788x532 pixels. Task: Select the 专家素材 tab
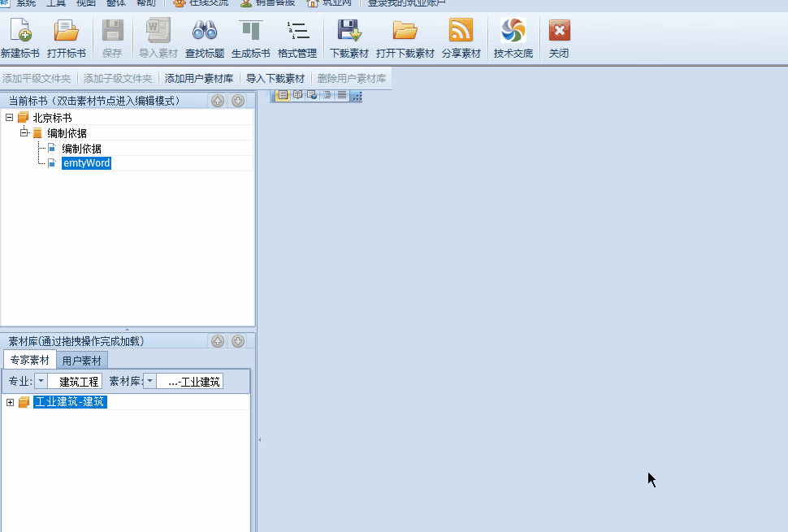[x=30, y=361]
